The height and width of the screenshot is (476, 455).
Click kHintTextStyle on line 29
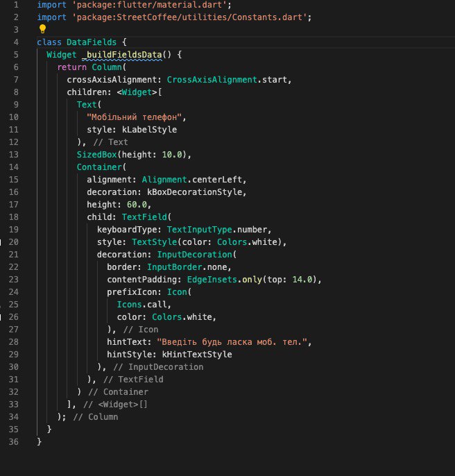[x=197, y=355]
